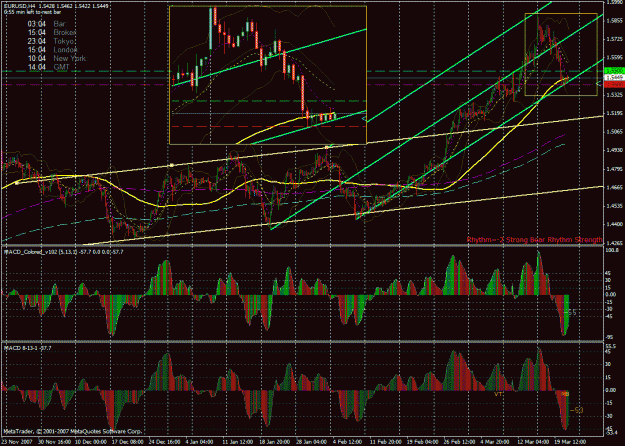This screenshot has width=625, height=446.
Task: Click the 19 Mar 12:00 time label
Action: tap(570, 442)
